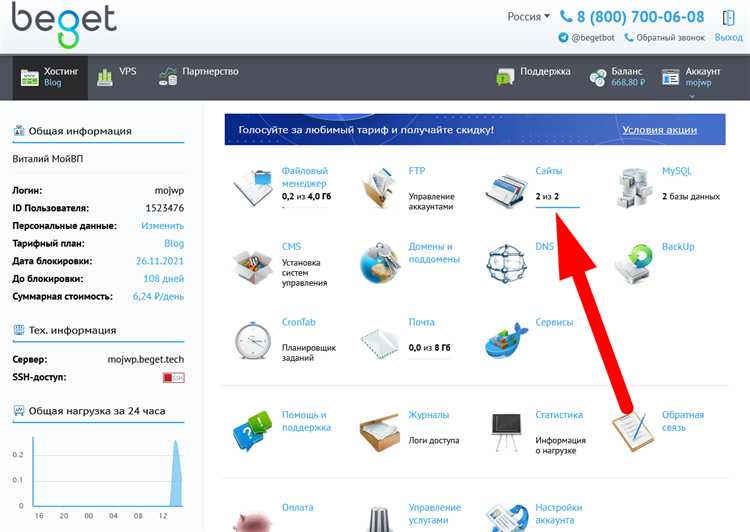Open the Домены и поддомены link

[434, 253]
